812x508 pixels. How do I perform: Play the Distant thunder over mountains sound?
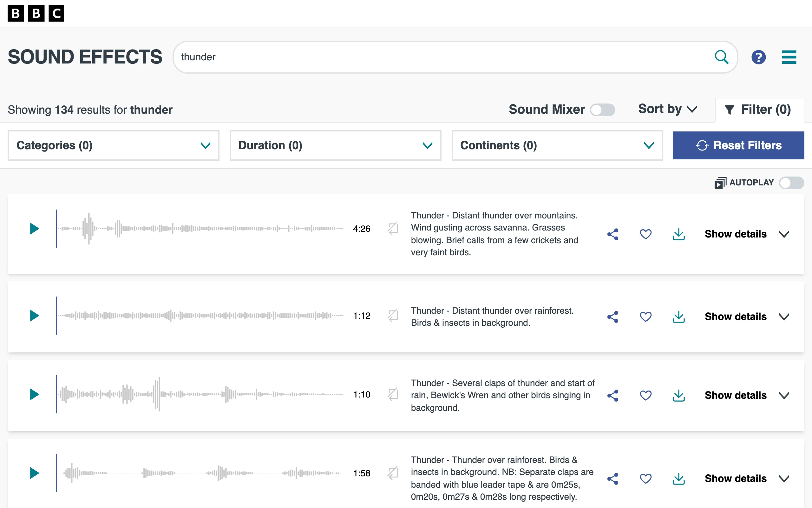coord(34,229)
